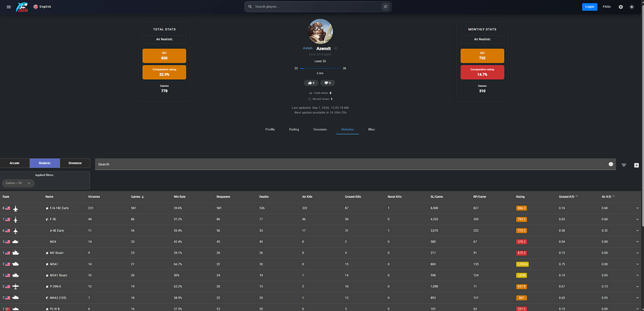Click the icon inside player search box
The width and height of the screenshot is (644, 311).
pos(385,7)
